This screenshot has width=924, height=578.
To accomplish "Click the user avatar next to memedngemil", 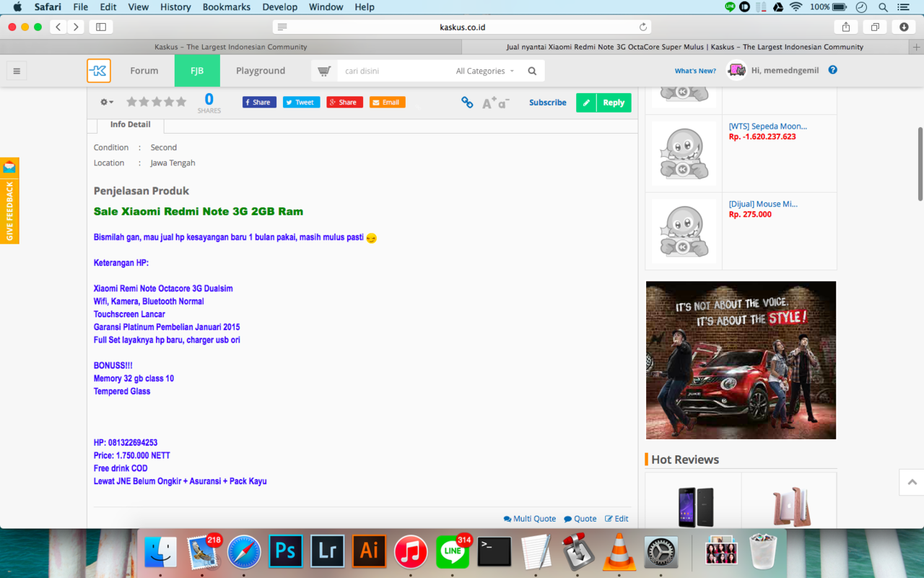I will tap(736, 70).
